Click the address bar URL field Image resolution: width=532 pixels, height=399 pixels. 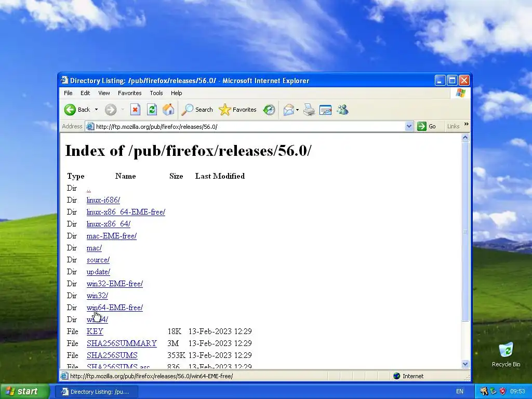249,127
